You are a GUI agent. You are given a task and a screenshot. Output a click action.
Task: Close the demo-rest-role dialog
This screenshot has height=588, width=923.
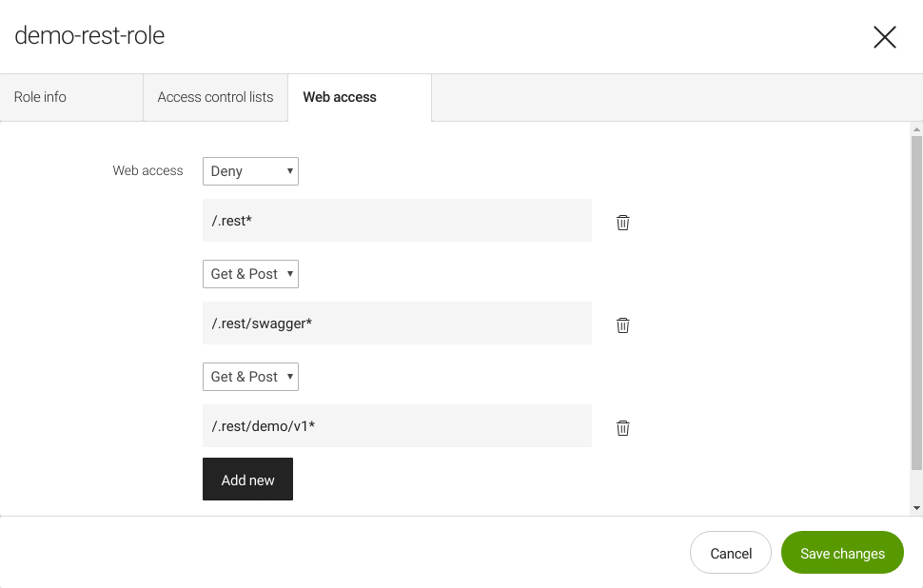[x=884, y=36]
